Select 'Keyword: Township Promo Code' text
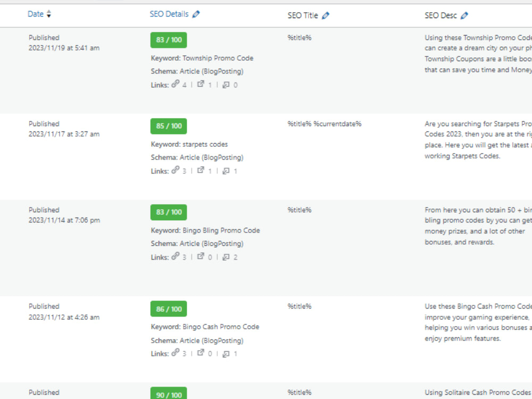This screenshot has height=399, width=532. [x=202, y=58]
